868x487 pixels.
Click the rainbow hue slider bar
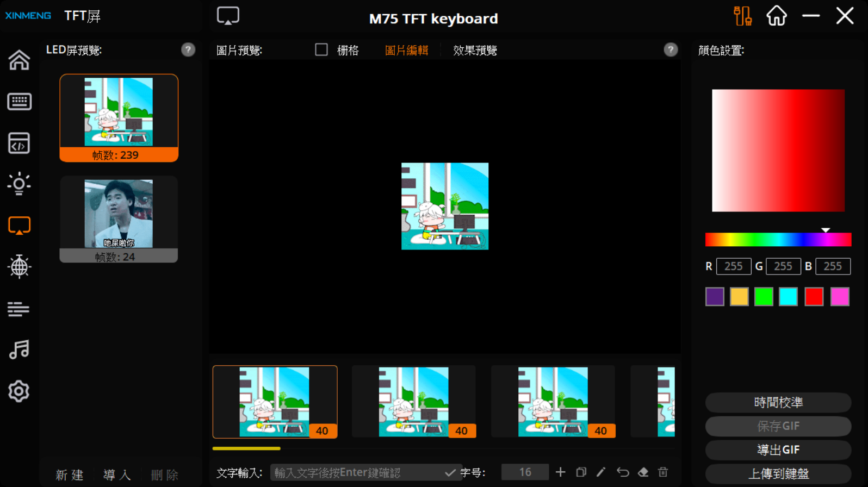pos(778,240)
